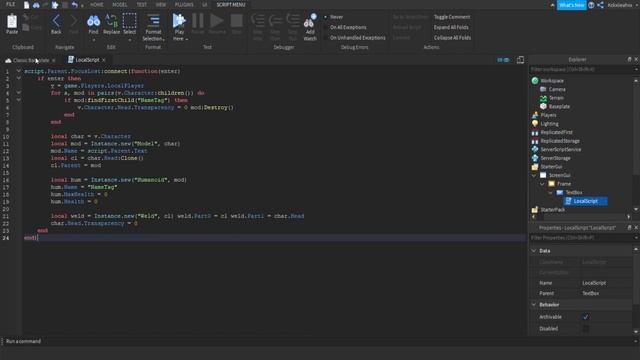
Task: Click the Filter workspace search field
Action: (582, 69)
